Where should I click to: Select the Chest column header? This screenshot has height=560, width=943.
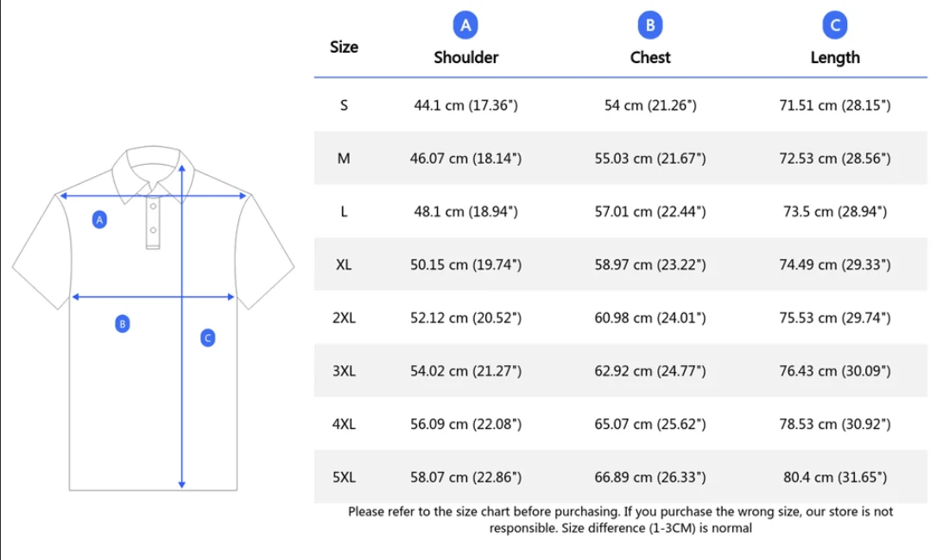click(x=650, y=58)
